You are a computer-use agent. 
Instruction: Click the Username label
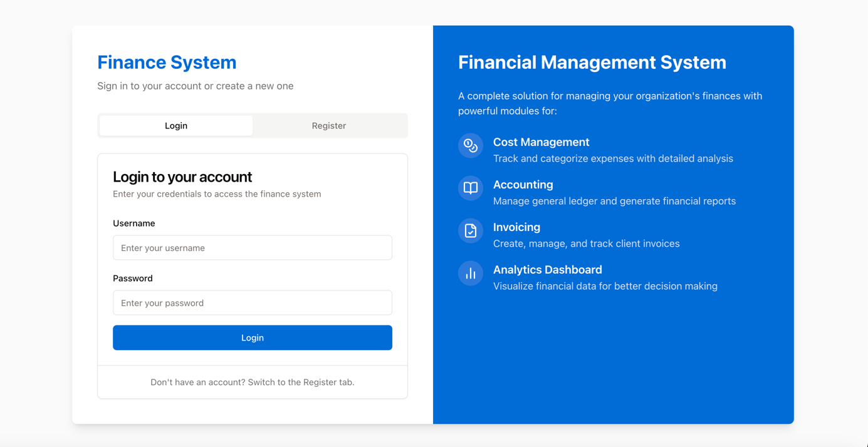pyautogui.click(x=134, y=223)
